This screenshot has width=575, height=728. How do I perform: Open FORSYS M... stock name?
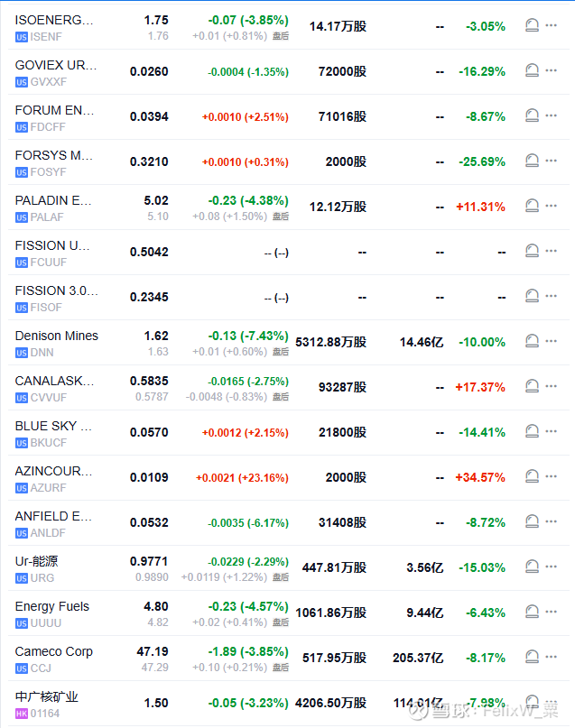tap(54, 155)
